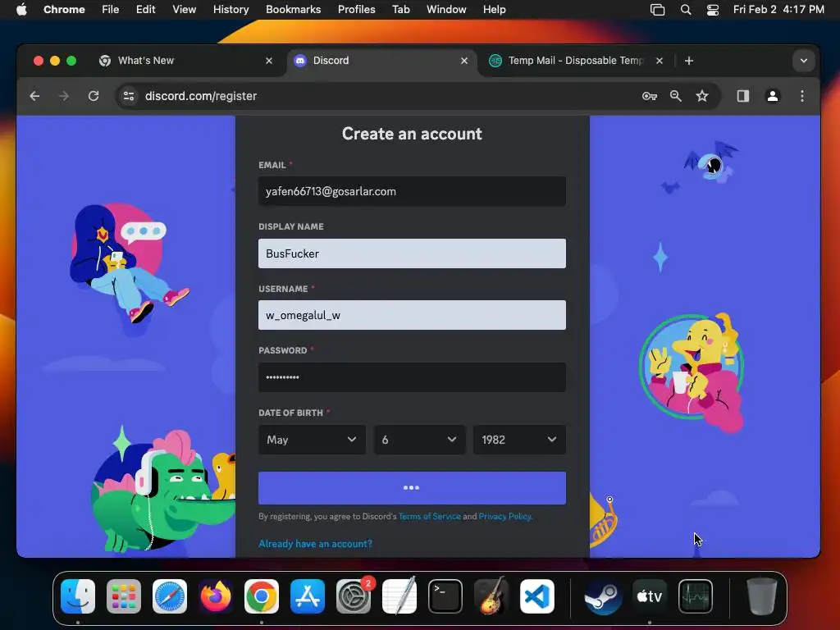This screenshot has height=630, width=840.
Task: Open the File menu
Action: pos(111,10)
